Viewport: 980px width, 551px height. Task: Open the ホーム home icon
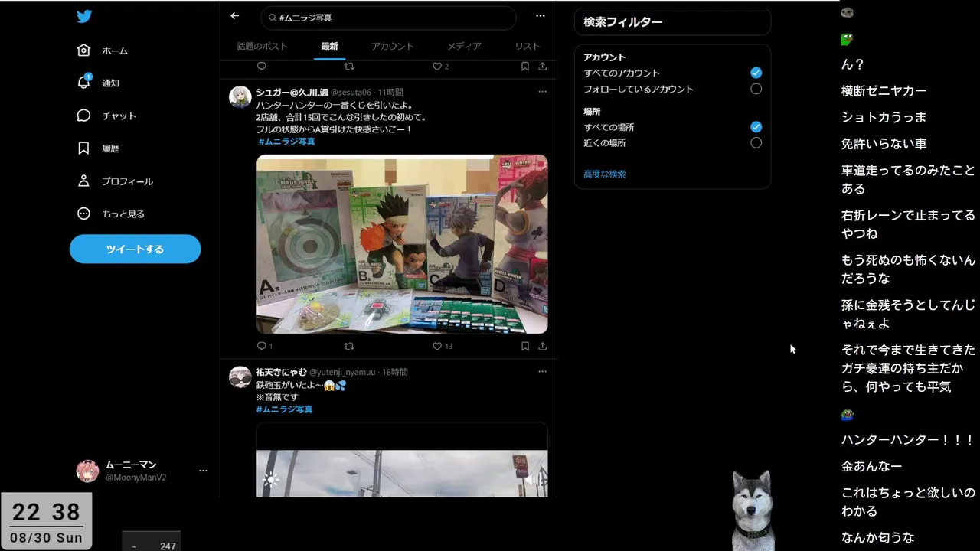[84, 51]
